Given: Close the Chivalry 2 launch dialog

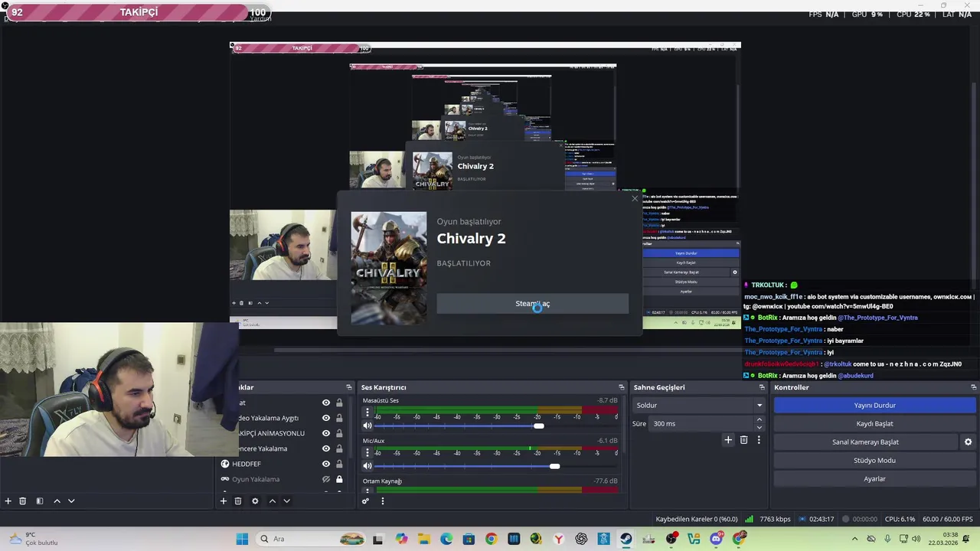Looking at the screenshot, I should [x=634, y=199].
